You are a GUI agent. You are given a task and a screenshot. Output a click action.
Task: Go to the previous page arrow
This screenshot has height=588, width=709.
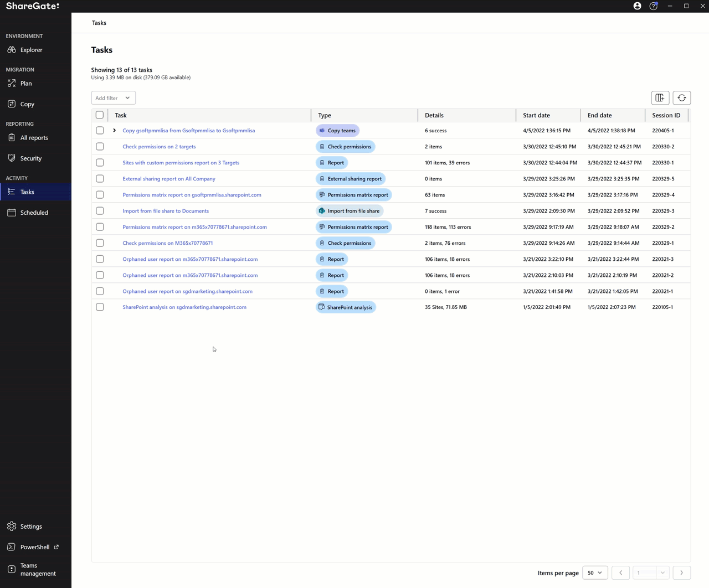[621, 573]
